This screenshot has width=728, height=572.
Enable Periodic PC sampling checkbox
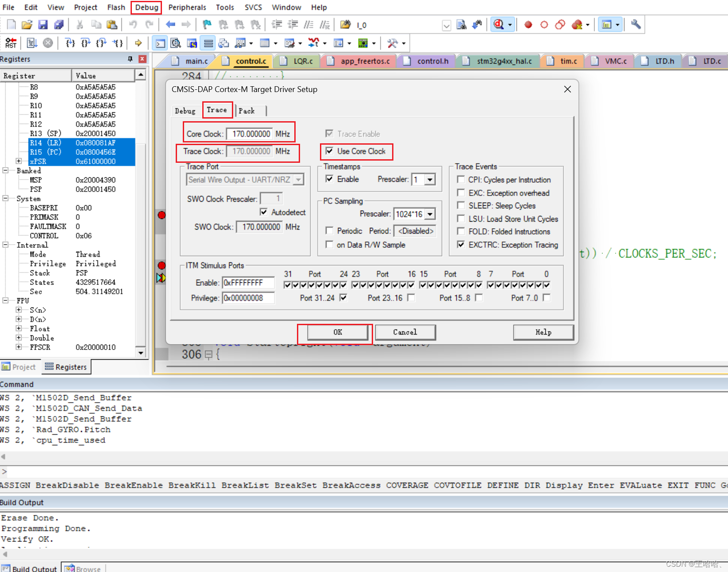(329, 230)
